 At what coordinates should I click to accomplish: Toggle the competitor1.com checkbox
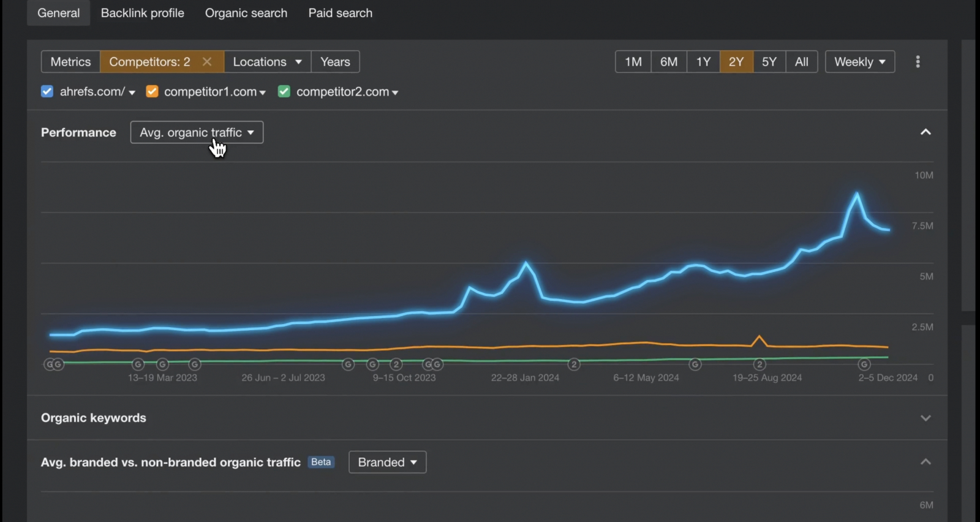[x=152, y=91]
